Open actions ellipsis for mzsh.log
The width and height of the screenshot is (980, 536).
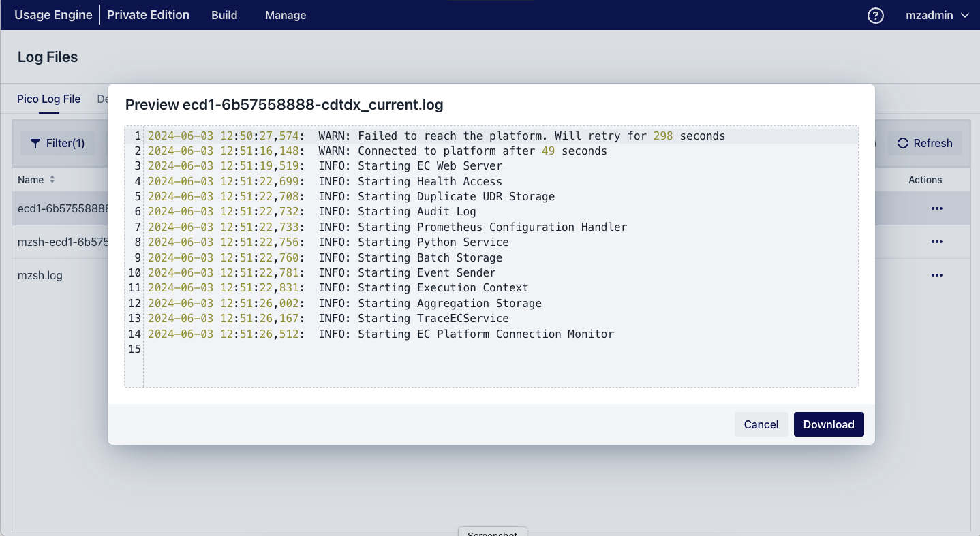click(936, 274)
